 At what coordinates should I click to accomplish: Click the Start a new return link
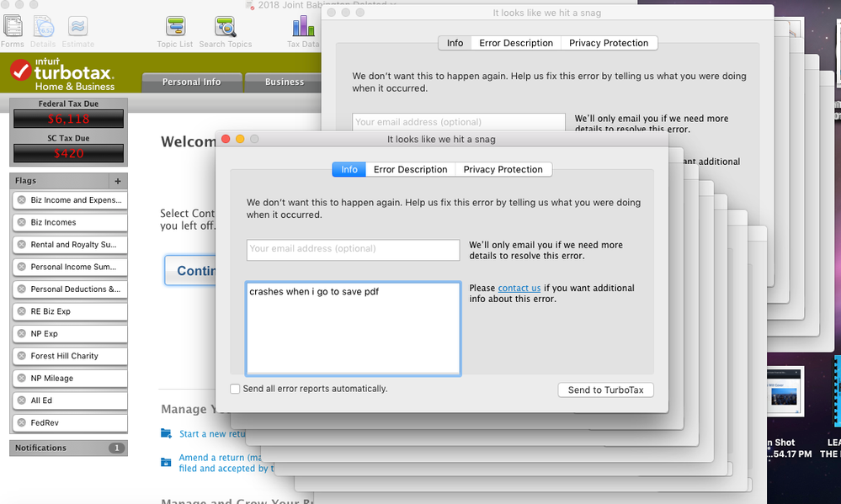point(212,434)
